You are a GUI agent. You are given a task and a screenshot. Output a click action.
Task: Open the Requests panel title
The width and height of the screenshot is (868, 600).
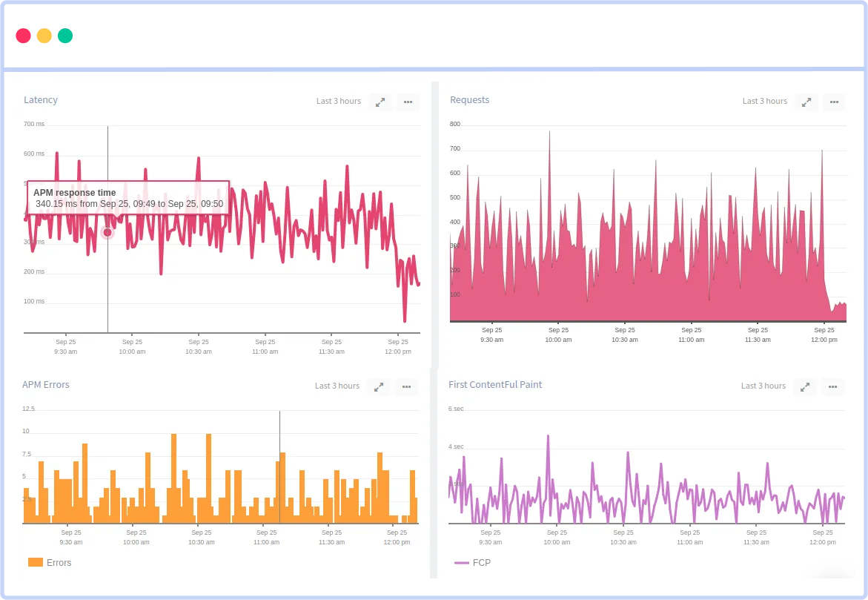point(469,99)
